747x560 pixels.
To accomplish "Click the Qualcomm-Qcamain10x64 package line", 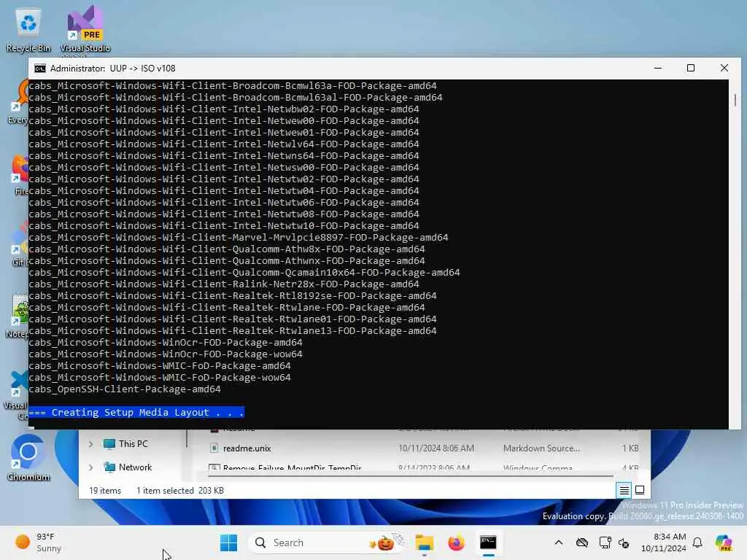I will [x=244, y=273].
